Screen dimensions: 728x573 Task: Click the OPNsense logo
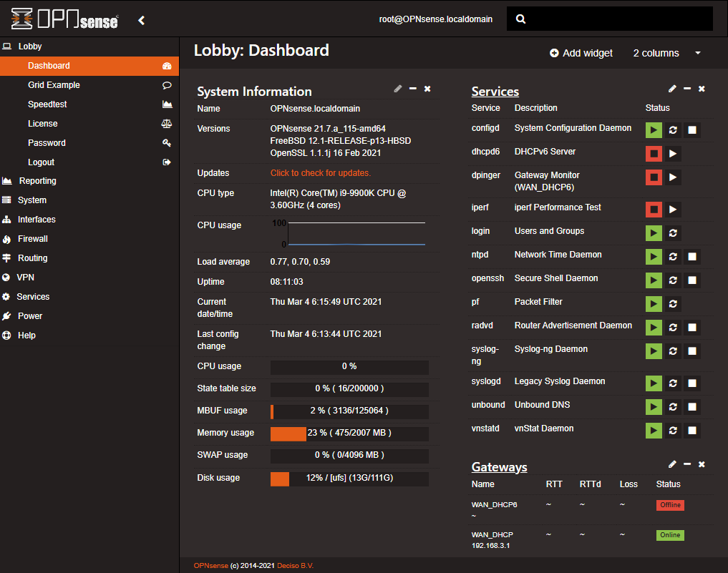(x=63, y=19)
